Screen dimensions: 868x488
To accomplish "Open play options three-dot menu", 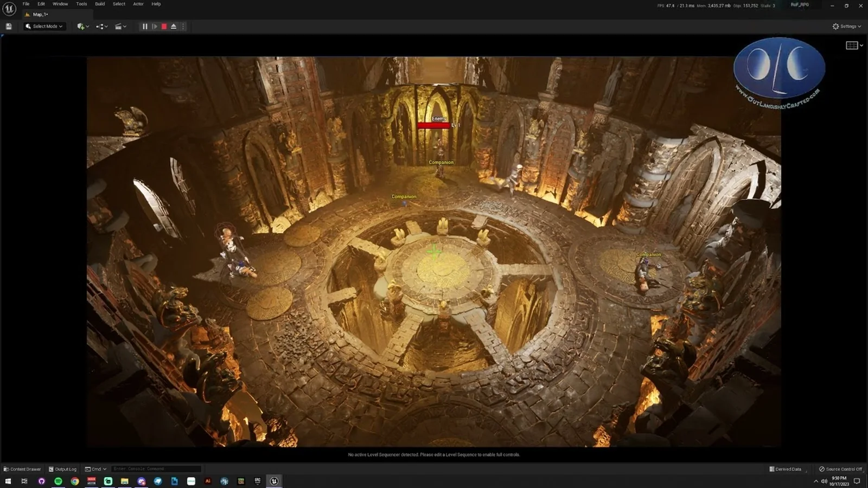I will pyautogui.click(x=183, y=26).
